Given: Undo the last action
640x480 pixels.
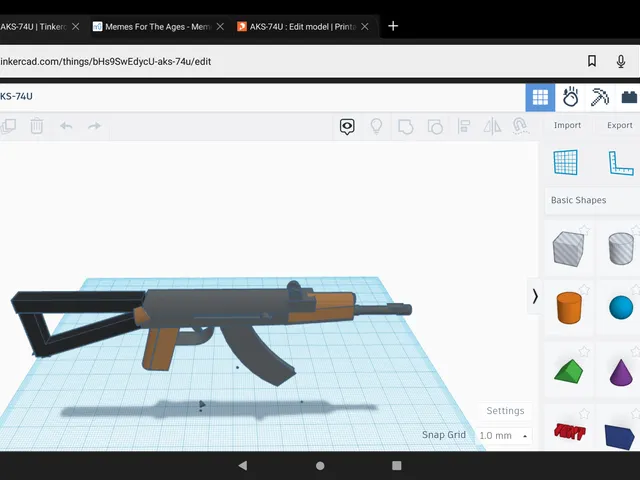Looking at the screenshot, I should [x=66, y=126].
